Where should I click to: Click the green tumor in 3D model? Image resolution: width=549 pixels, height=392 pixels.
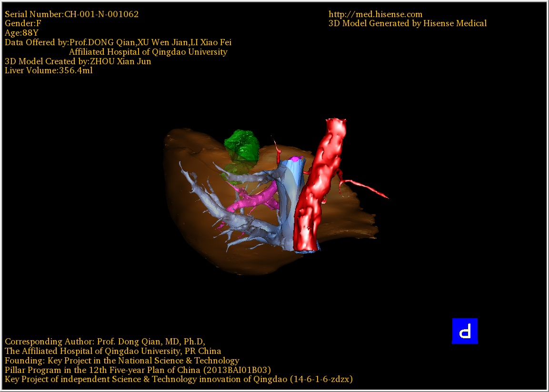click(x=242, y=145)
